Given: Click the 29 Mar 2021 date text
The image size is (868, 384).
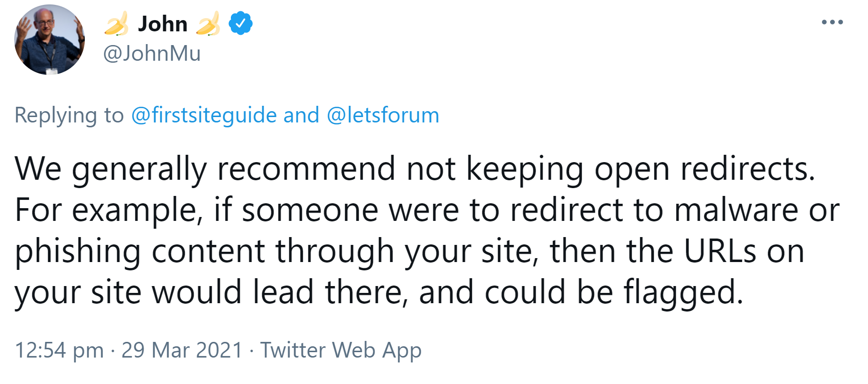Looking at the screenshot, I should point(182,350).
